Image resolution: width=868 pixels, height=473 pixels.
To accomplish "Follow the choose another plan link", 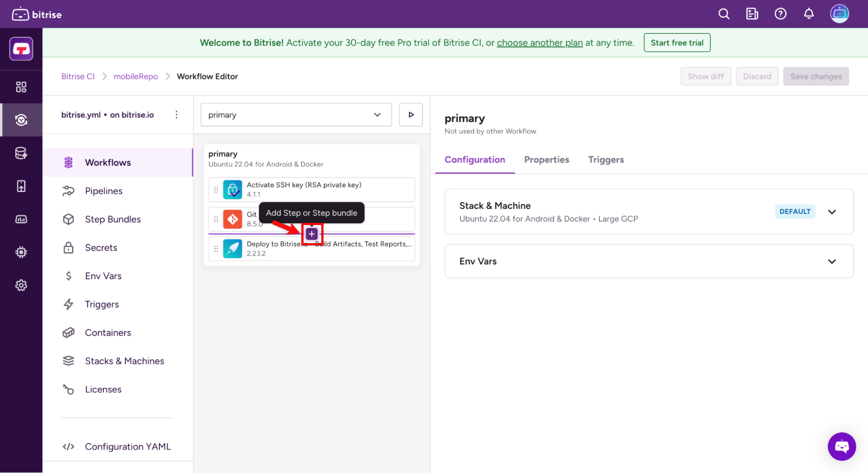I will coord(540,43).
